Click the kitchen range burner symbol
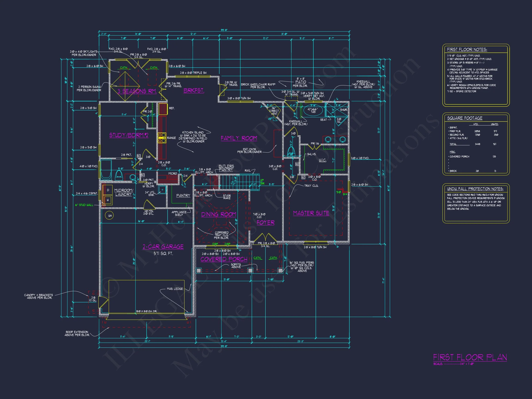Image resolution: width=532 pixels, height=399 pixels. point(162,138)
